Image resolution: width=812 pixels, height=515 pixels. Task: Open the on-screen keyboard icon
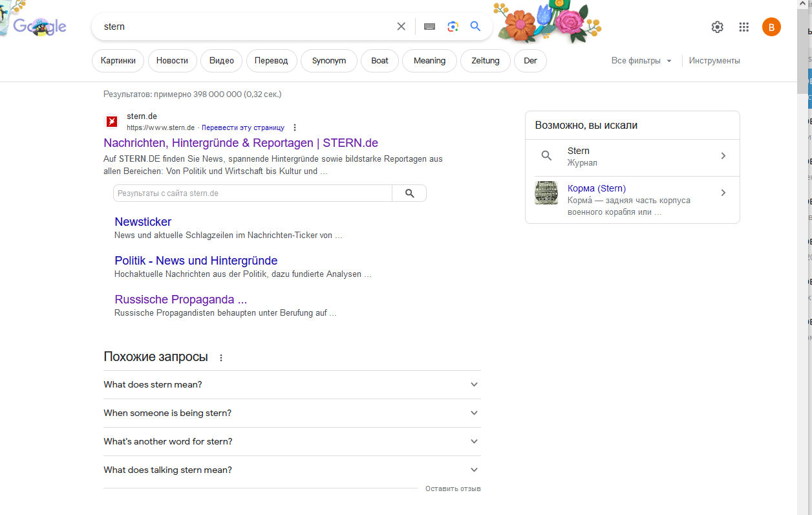pos(429,27)
